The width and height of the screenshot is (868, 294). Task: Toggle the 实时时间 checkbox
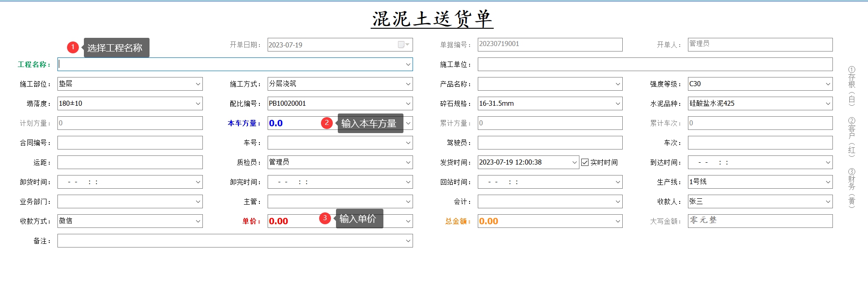click(x=585, y=162)
